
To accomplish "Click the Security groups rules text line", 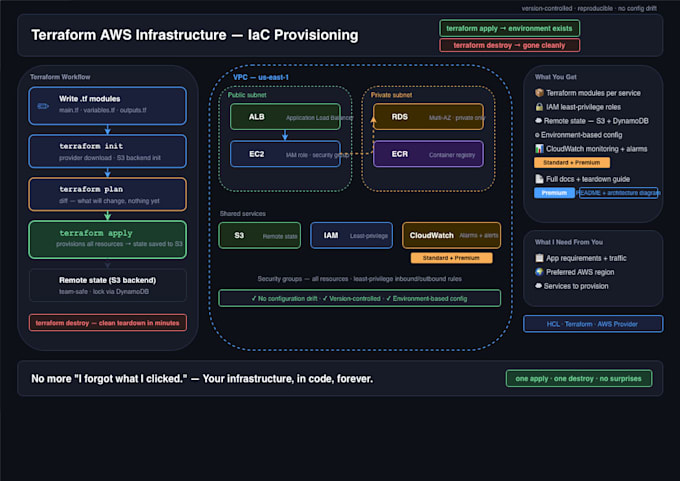I will coord(360,278).
